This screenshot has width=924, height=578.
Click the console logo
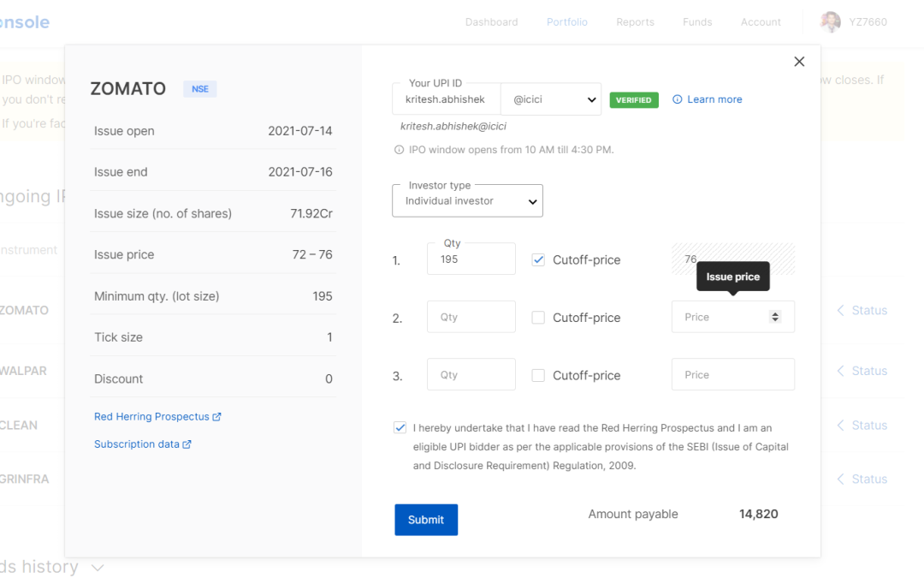pyautogui.click(x=24, y=21)
